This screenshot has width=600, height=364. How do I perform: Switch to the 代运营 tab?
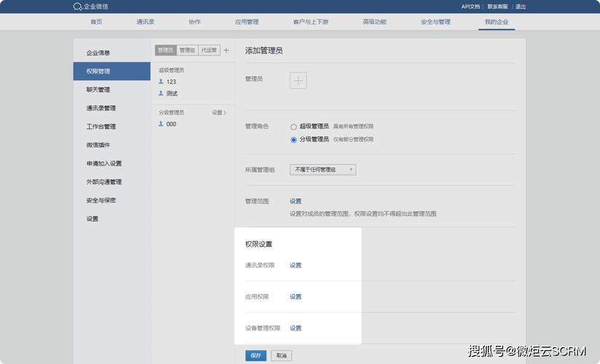[x=209, y=50]
